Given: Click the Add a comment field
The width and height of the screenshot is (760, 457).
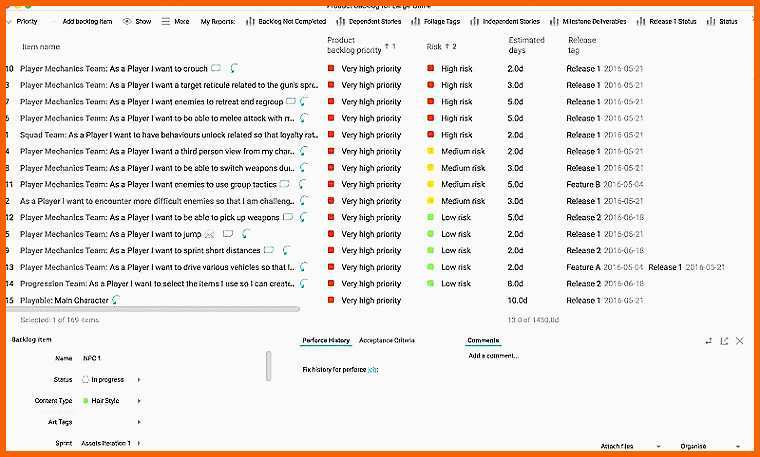Looking at the screenshot, I should pos(493,356).
